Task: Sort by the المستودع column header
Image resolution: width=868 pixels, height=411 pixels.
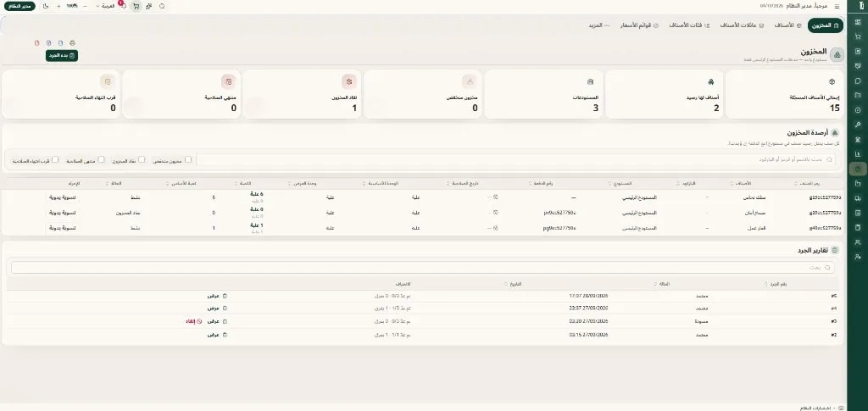Action: coord(625,183)
